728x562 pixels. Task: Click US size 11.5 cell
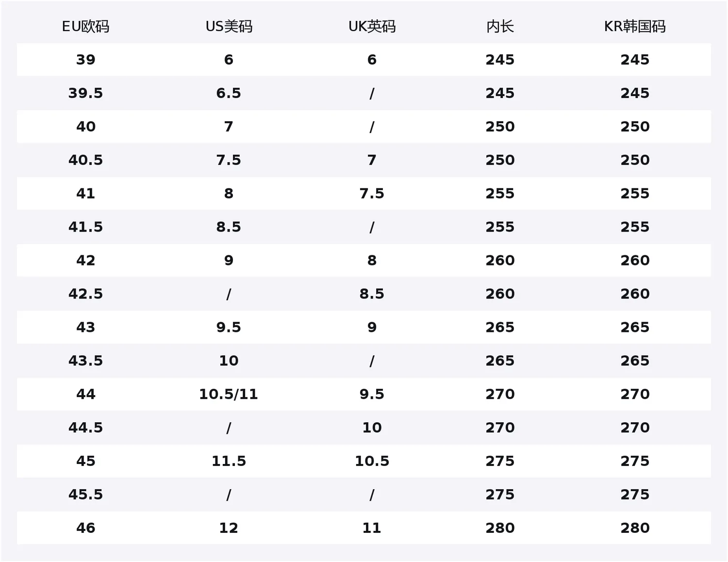coord(229,461)
